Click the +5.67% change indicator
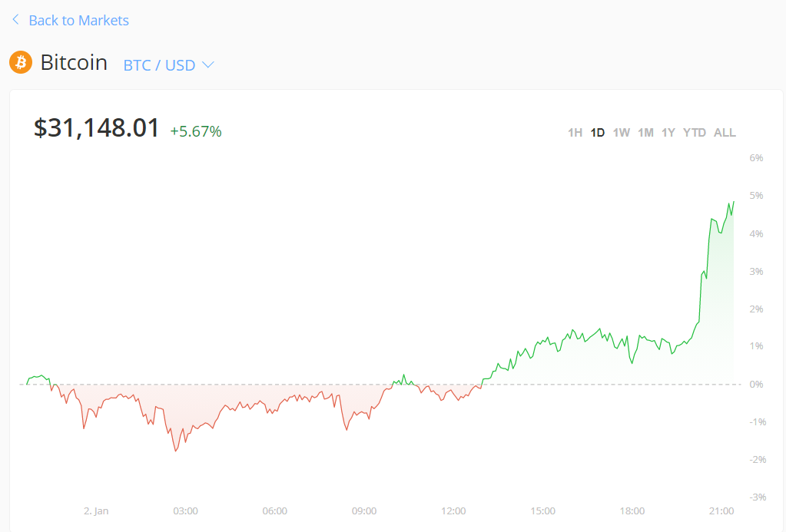Image resolution: width=786 pixels, height=532 pixels. tap(196, 132)
